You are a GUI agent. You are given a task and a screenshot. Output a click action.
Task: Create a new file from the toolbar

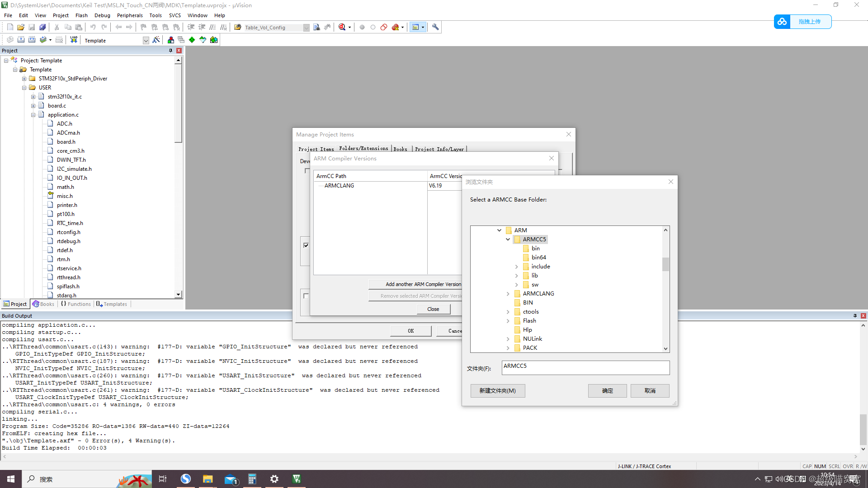click(10, 27)
